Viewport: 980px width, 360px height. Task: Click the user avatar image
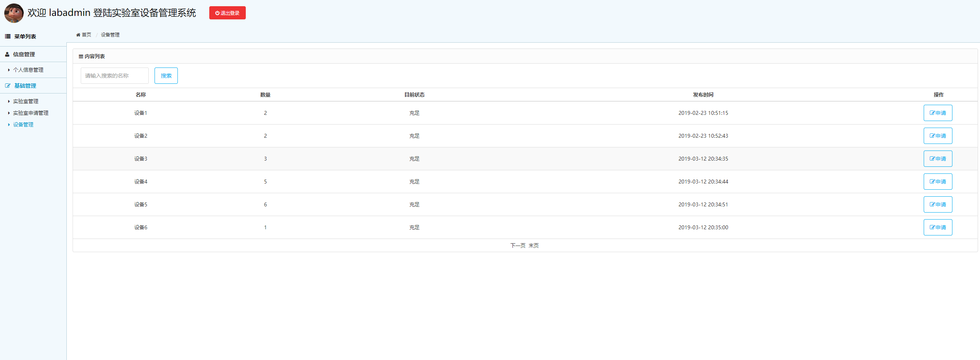coord(14,13)
